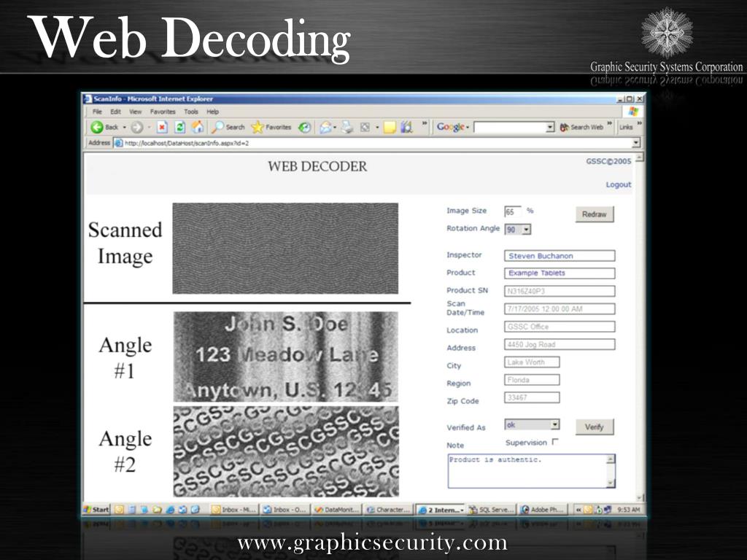The height and width of the screenshot is (560, 747).
Task: Click the Refresh page icon
Action: (179, 127)
